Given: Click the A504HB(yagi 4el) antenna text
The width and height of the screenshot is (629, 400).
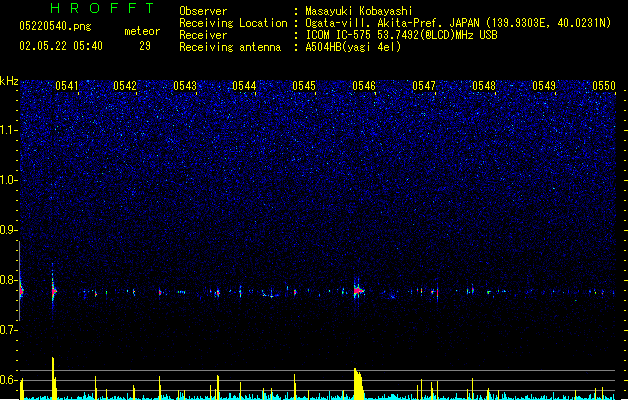Looking at the screenshot, I should 353,47.
